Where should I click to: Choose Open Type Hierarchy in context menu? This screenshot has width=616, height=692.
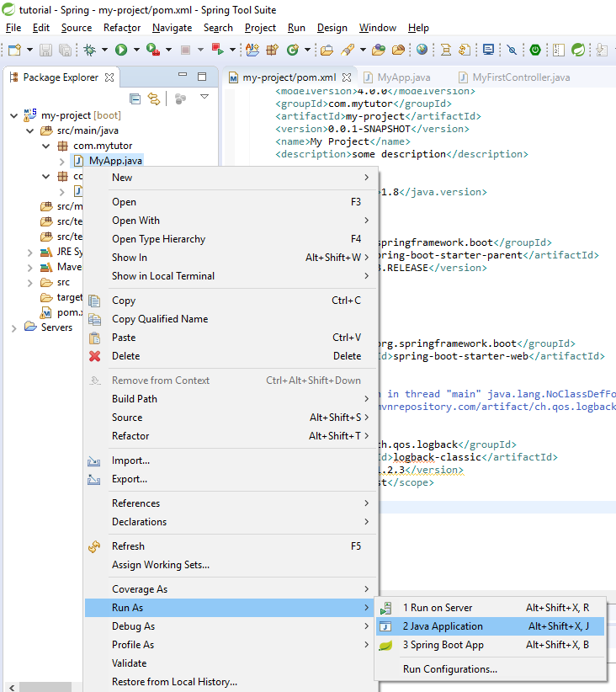tap(231, 239)
